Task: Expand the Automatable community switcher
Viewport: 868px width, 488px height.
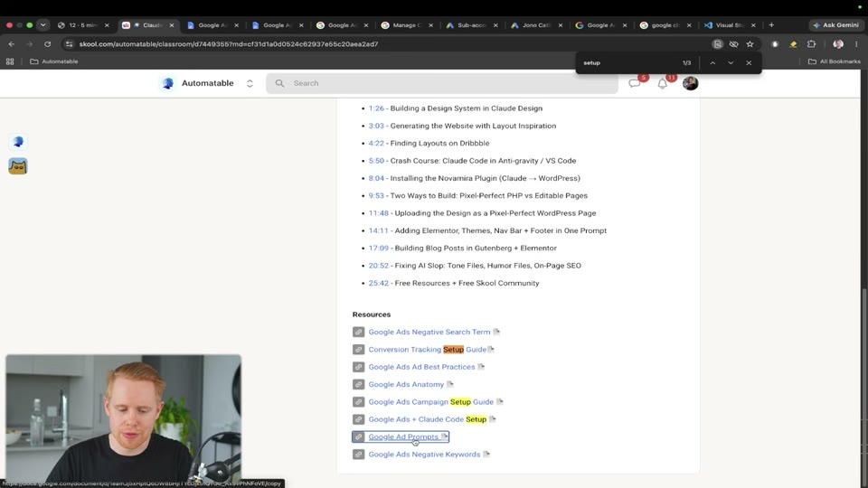Action: 250,83
